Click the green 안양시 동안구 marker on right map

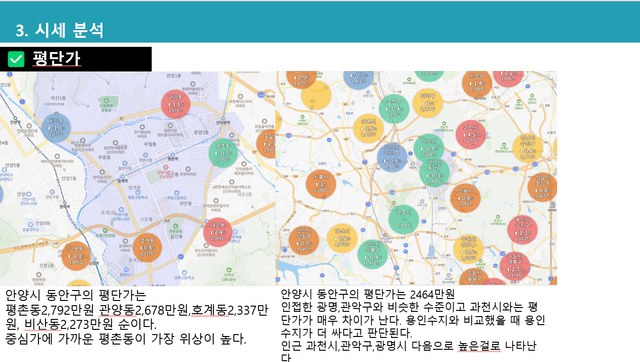434,172
